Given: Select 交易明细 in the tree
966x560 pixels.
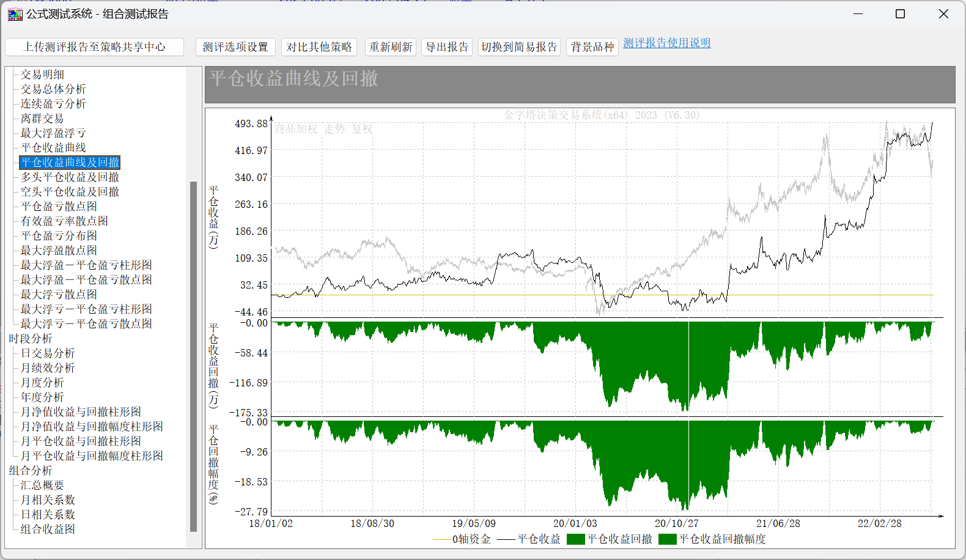Looking at the screenshot, I should pyautogui.click(x=42, y=75).
